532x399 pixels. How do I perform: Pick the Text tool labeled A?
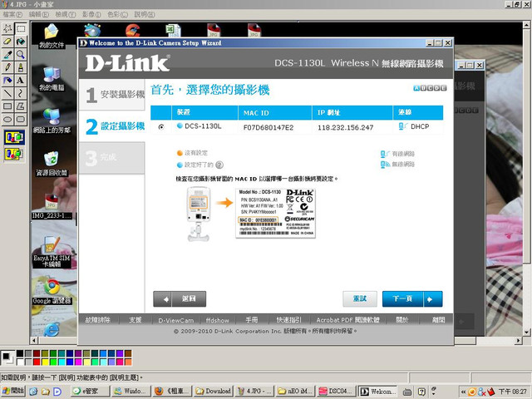coord(20,80)
